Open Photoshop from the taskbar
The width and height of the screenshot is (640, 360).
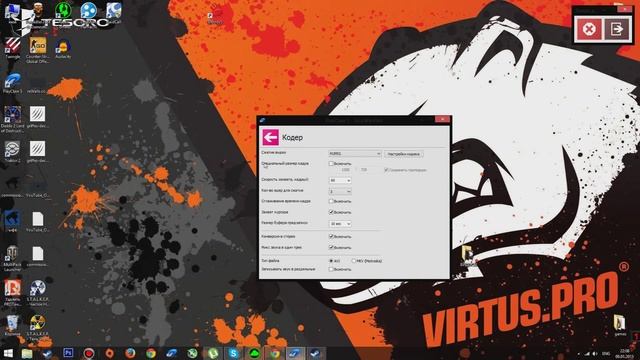[68, 353]
